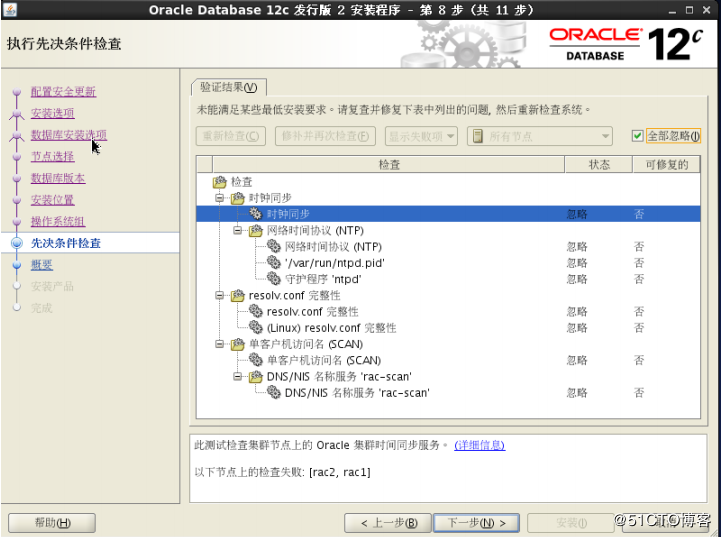
Task: Click 重新检查(C) button
Action: [231, 136]
